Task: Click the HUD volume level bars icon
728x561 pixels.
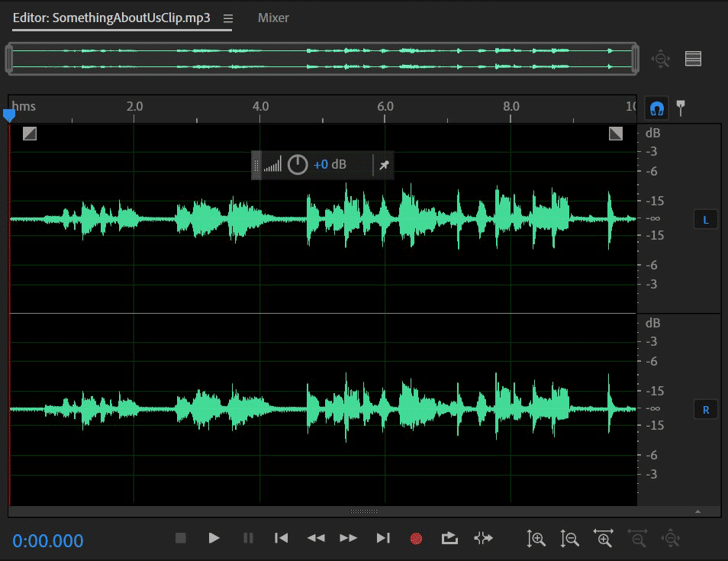Action: pos(272,164)
